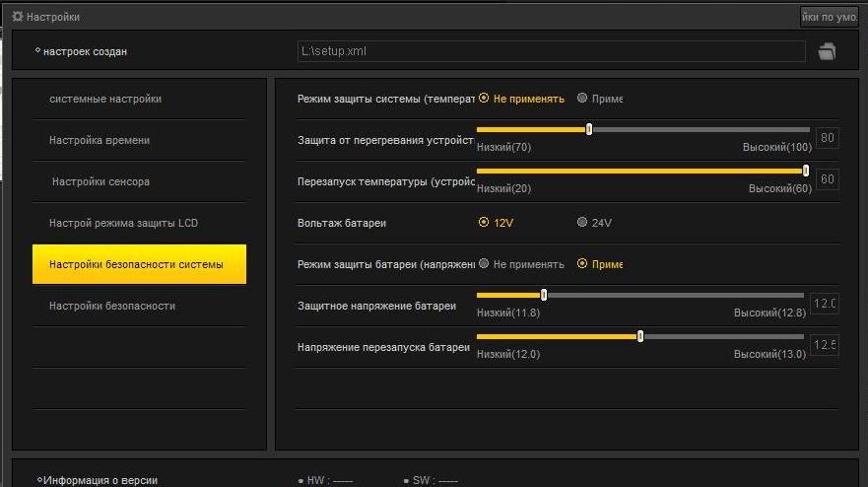Enable 'Применять' for battery voltage protection mode
The image size is (868, 487).
click(582, 264)
